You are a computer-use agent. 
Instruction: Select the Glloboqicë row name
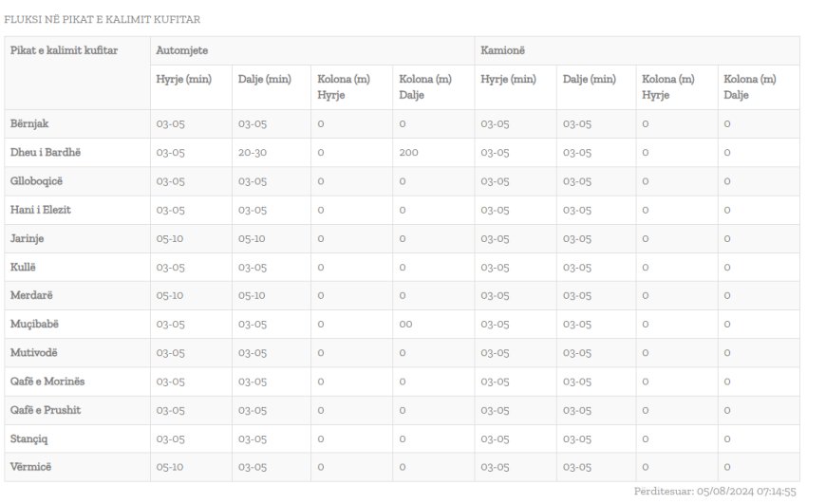(36, 181)
